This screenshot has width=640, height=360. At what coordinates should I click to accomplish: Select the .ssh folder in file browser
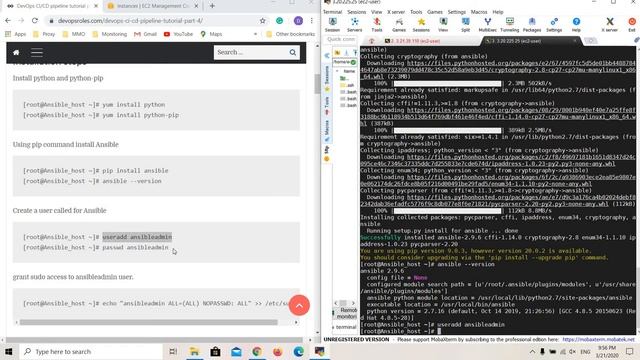tap(347, 85)
